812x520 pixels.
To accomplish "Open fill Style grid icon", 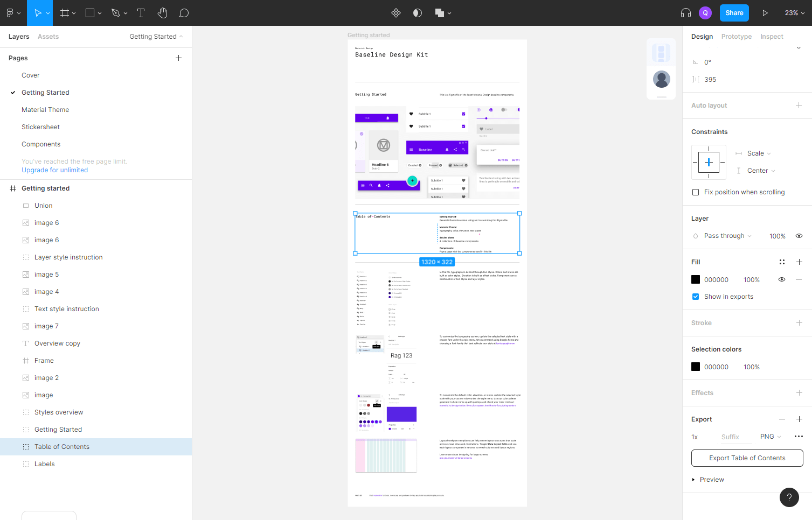I will 782,262.
